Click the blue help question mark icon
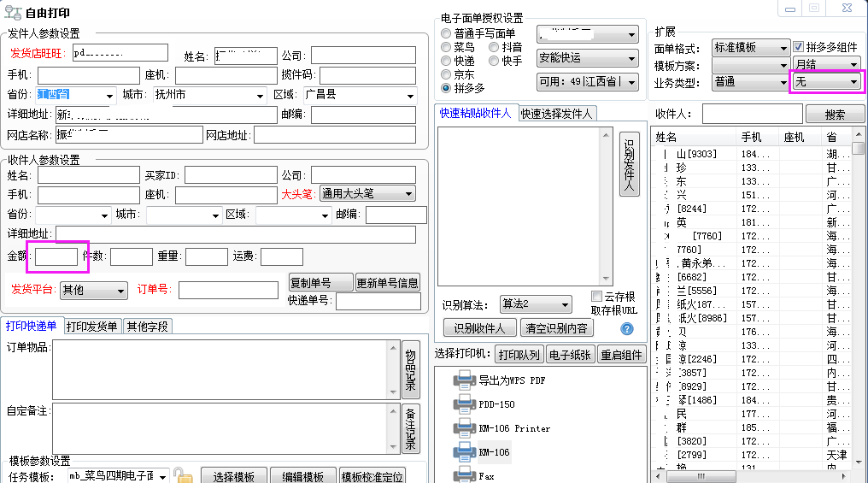Image resolution: width=868 pixels, height=483 pixels. click(x=627, y=328)
